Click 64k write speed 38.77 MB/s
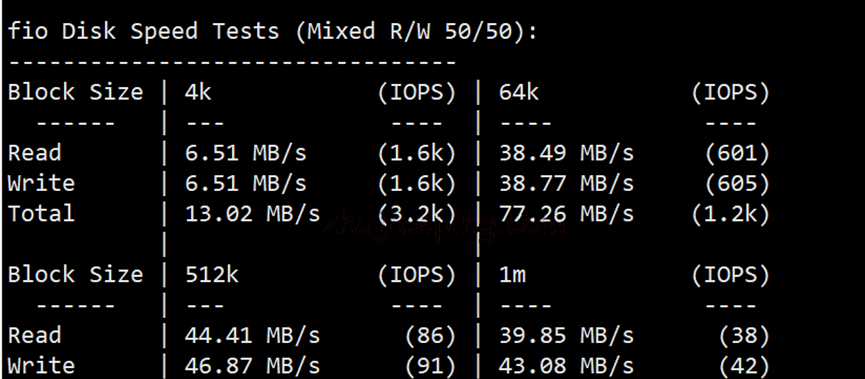865x379 pixels. click(x=567, y=184)
